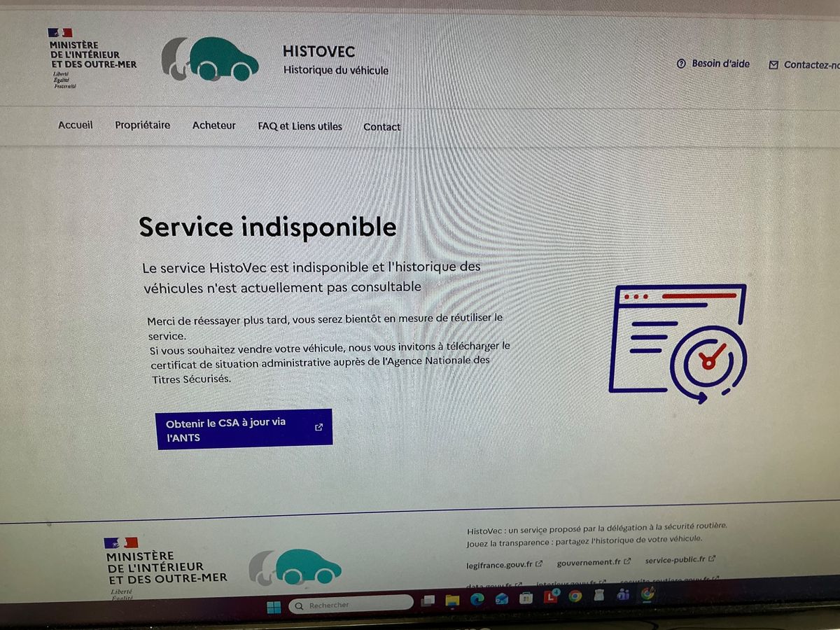Click the Ministère de l'Intérieur header logo
Screen dimensions: 840x630
[x=92, y=58]
